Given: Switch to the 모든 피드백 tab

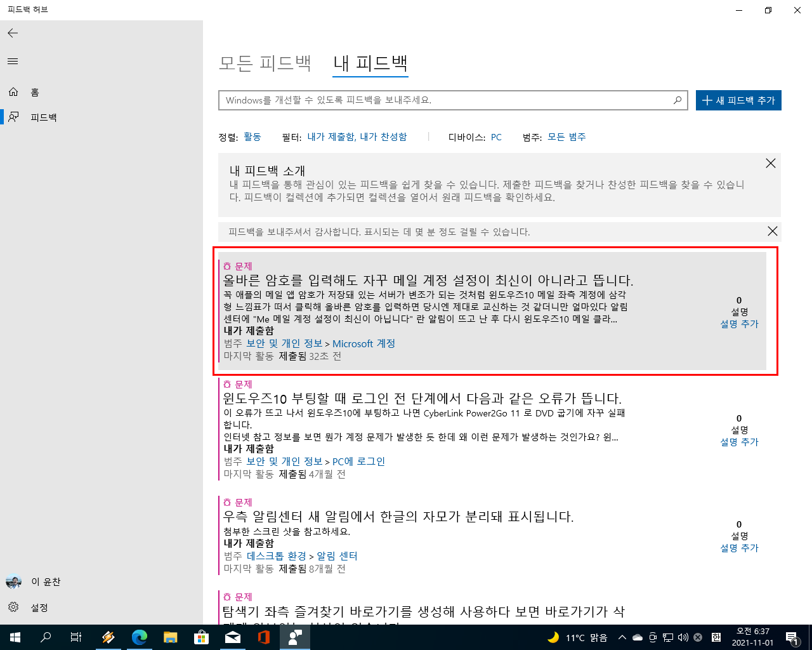Looking at the screenshot, I should pos(265,63).
